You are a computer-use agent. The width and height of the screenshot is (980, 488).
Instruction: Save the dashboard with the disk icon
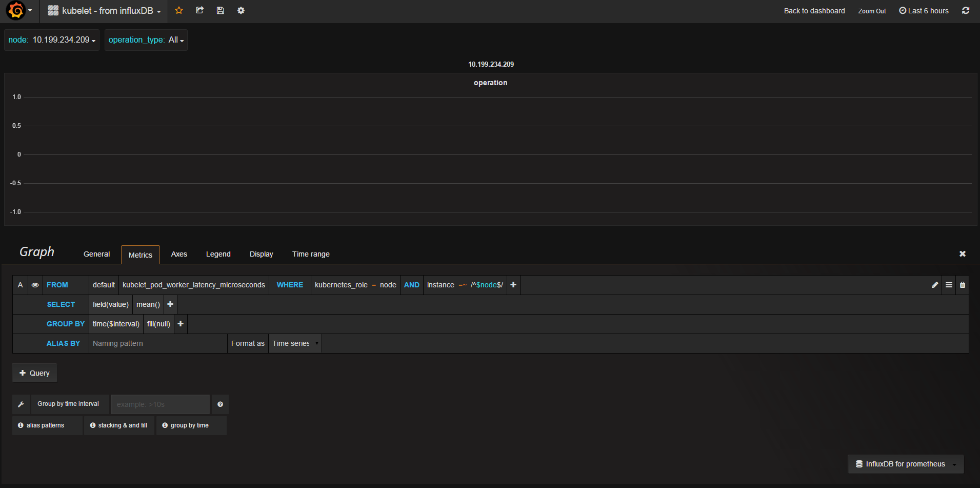(221, 10)
